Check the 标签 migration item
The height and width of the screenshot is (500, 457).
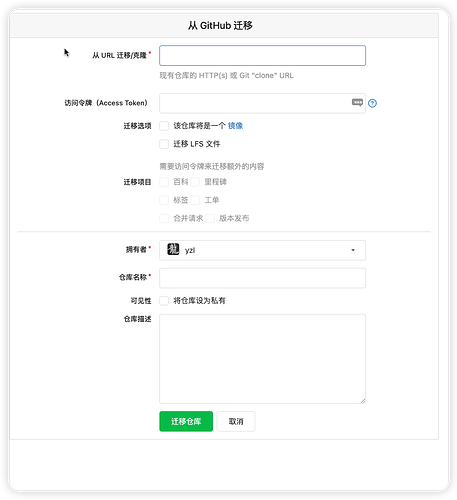point(164,200)
